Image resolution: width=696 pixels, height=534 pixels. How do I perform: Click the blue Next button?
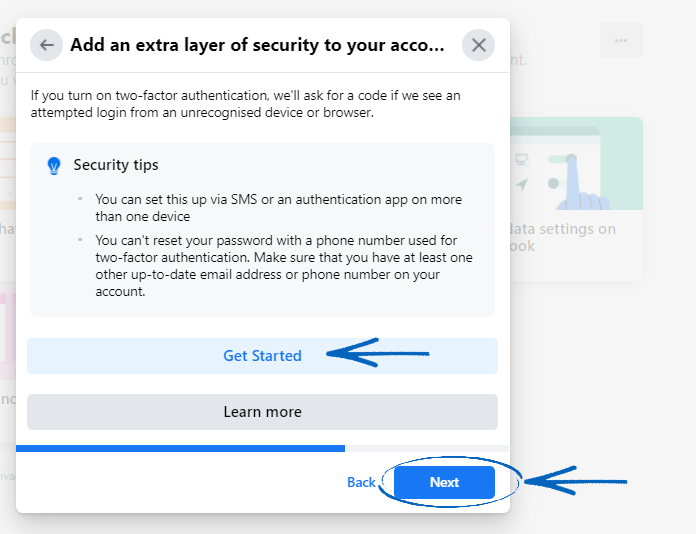pyautogui.click(x=444, y=482)
